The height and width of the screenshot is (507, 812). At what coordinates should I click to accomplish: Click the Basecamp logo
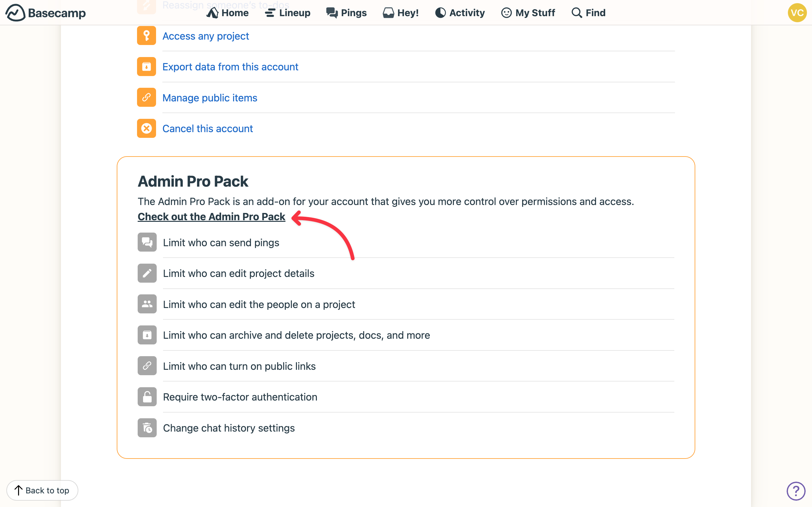45,13
